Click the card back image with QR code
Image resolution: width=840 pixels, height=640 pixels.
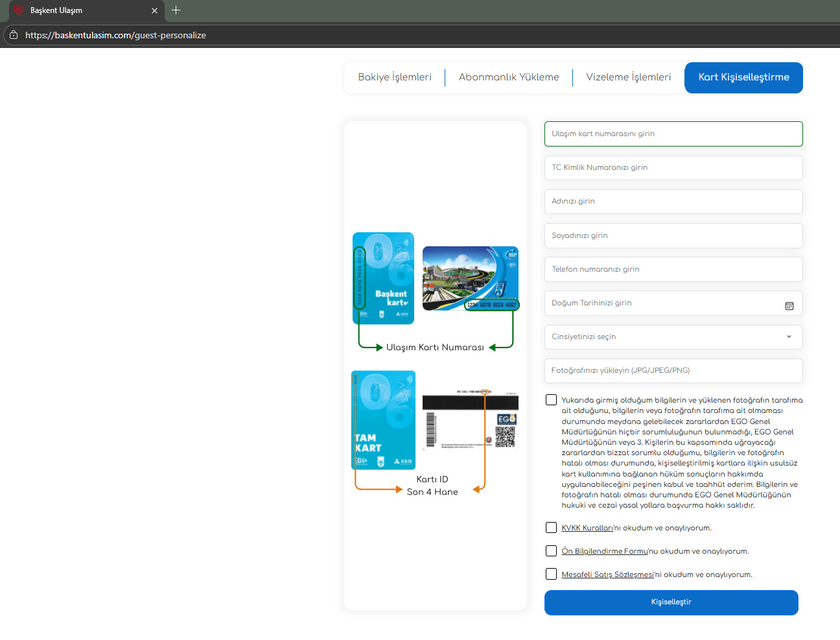pos(470,421)
